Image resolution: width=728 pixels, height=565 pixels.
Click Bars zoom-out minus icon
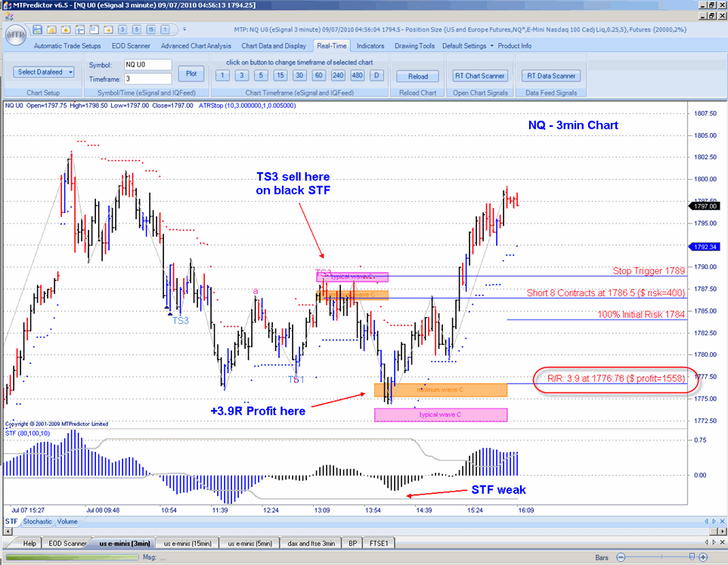tap(621, 557)
